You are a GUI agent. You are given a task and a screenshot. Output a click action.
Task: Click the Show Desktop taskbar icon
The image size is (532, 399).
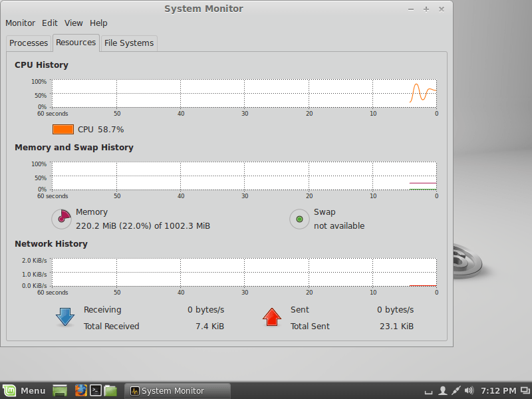coord(60,390)
